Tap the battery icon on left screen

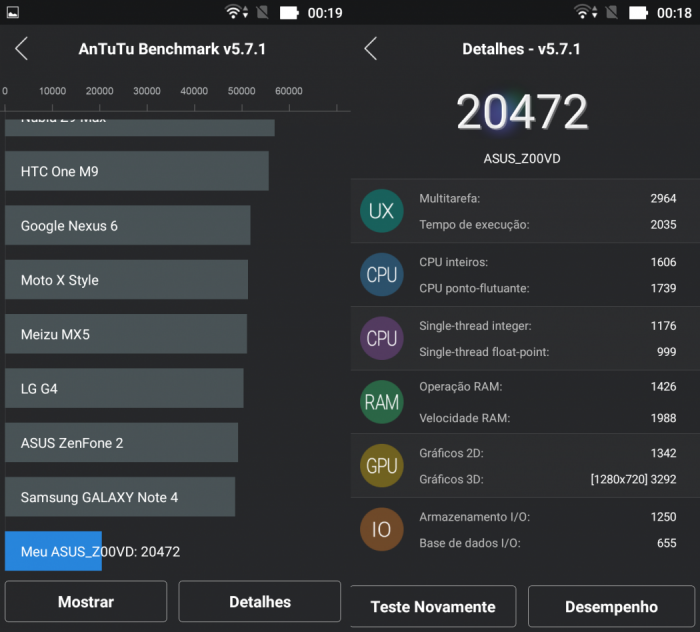pyautogui.click(x=289, y=12)
